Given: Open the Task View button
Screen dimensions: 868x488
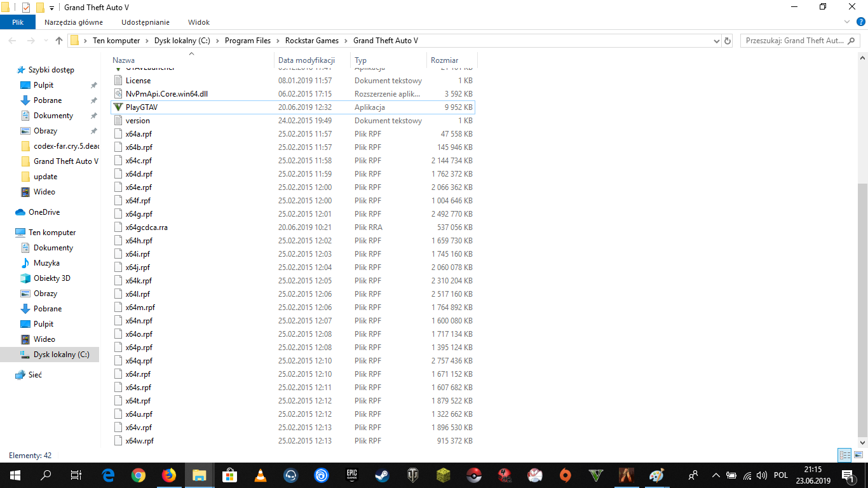Looking at the screenshot, I should (76, 475).
